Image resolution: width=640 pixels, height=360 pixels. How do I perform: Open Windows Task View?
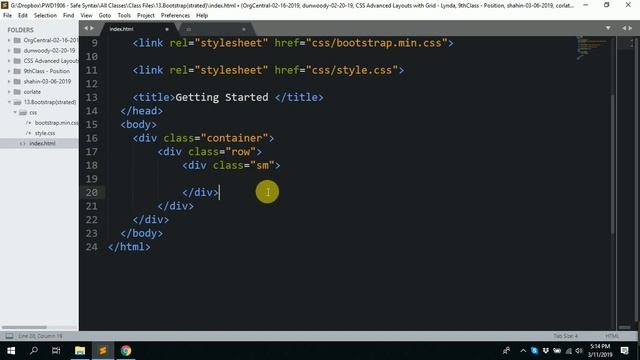point(56,351)
